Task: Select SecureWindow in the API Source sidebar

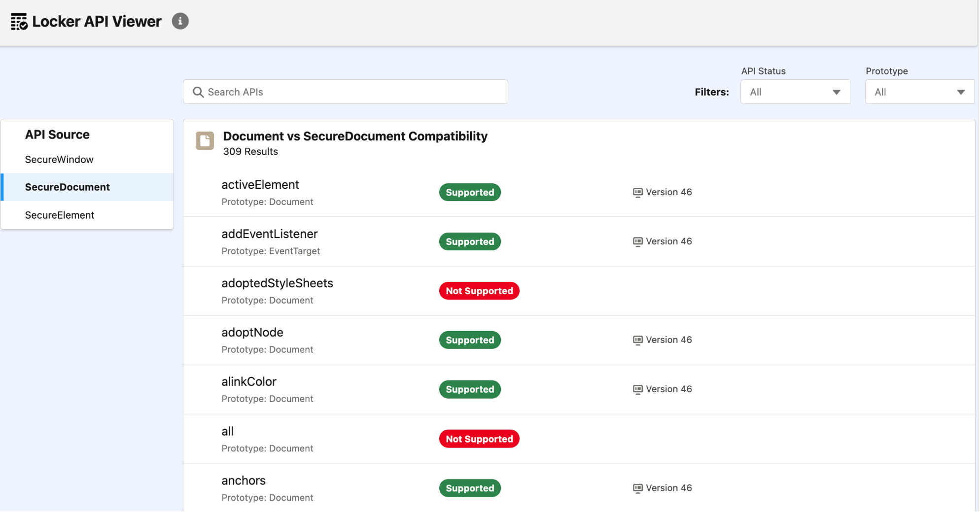Action: [59, 159]
